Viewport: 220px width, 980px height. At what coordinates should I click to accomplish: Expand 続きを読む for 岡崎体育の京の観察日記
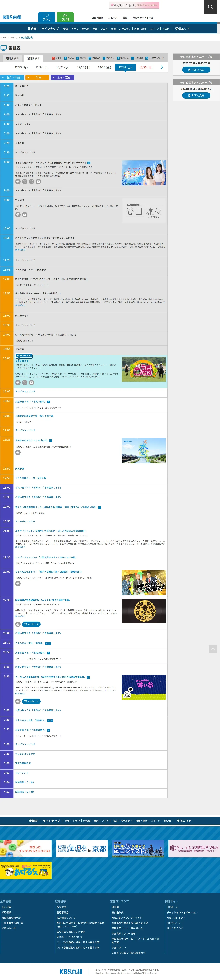(20, 616)
